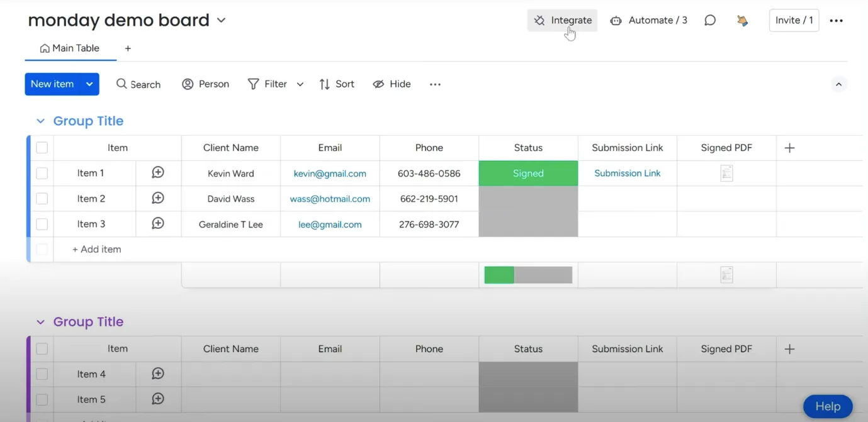
Task: Open the Item 4 conversation update icon
Action: (158, 374)
